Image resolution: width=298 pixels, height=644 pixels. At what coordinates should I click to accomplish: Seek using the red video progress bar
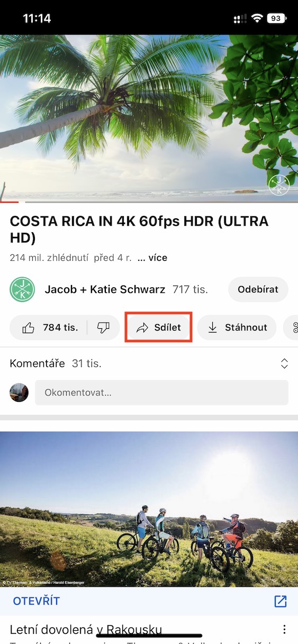[x=149, y=201]
